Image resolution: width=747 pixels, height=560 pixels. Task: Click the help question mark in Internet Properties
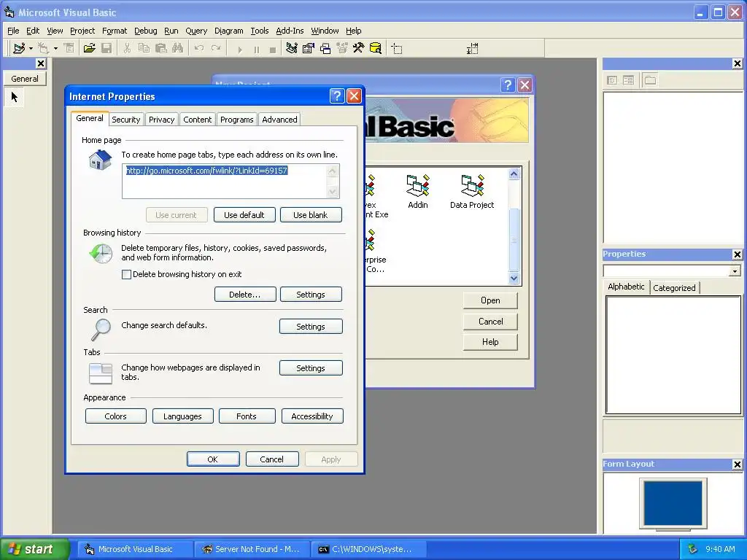click(x=337, y=96)
